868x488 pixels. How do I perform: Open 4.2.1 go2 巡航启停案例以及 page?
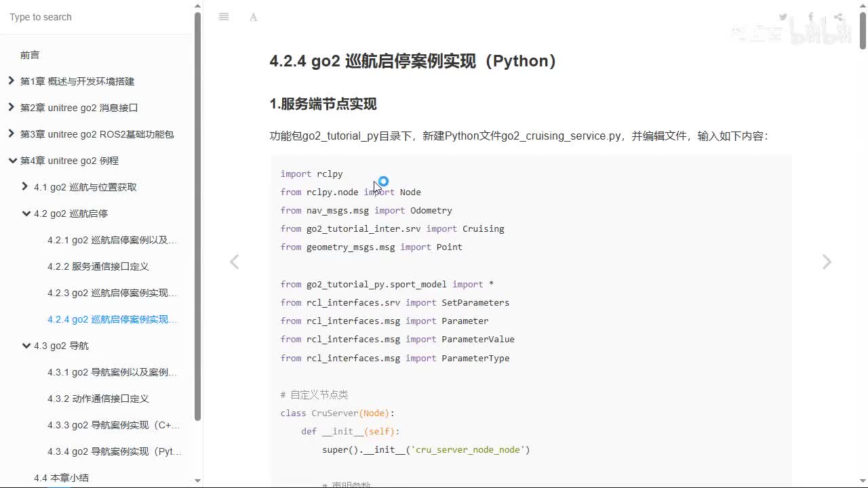tap(113, 240)
